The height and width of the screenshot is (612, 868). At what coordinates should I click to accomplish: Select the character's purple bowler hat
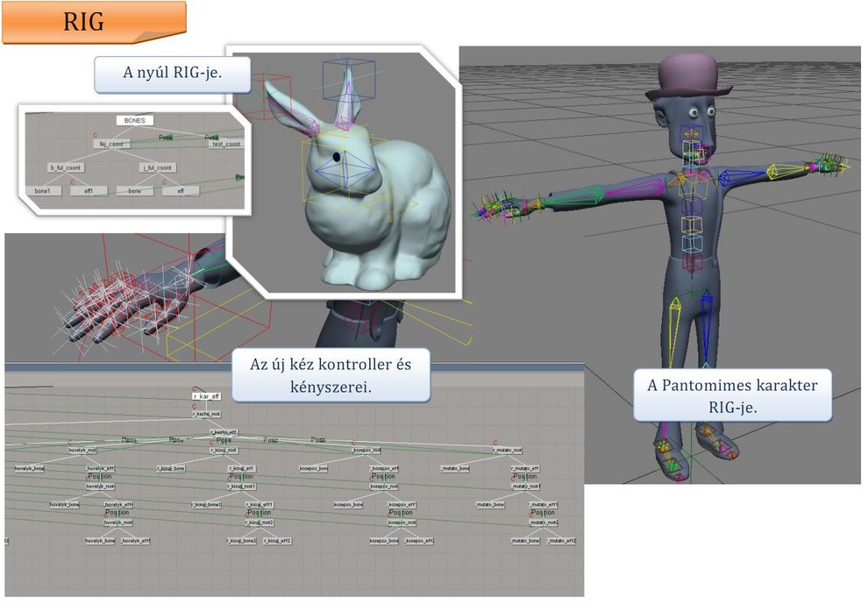point(688,77)
